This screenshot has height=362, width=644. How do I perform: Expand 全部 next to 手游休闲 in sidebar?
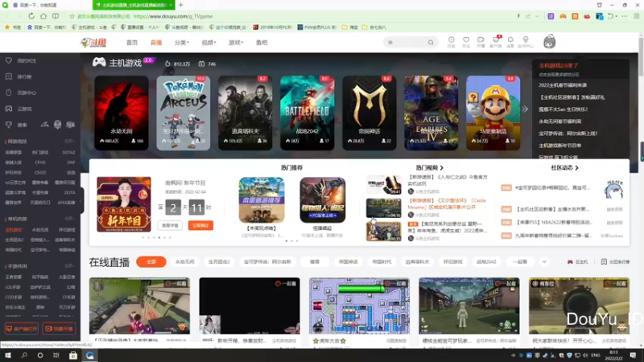coord(69,266)
